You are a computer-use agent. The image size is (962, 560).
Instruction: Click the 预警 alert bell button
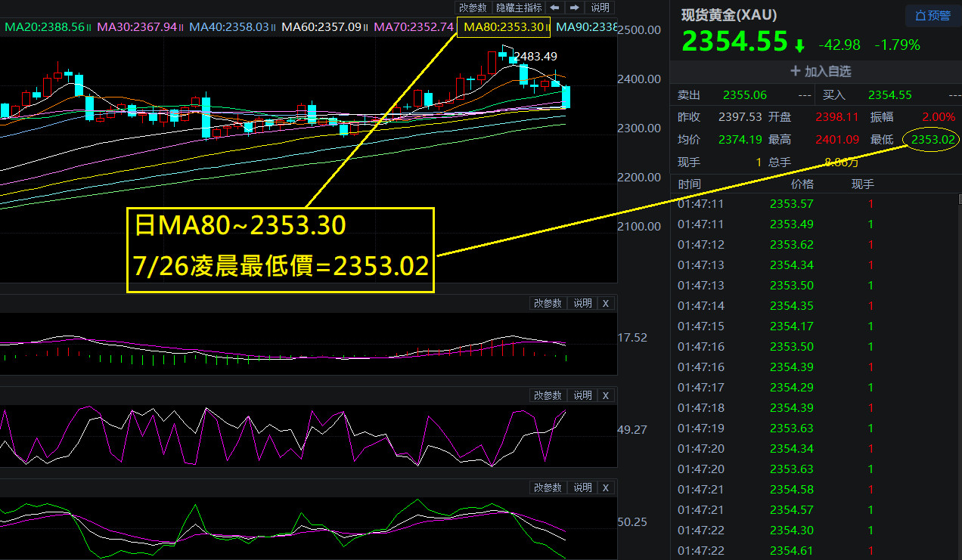pos(933,15)
